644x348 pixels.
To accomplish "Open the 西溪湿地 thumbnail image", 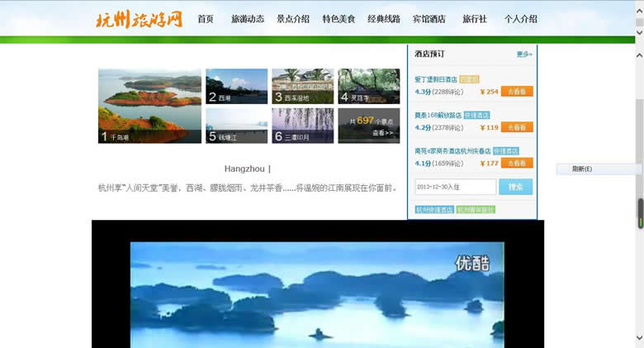I will coord(303,86).
